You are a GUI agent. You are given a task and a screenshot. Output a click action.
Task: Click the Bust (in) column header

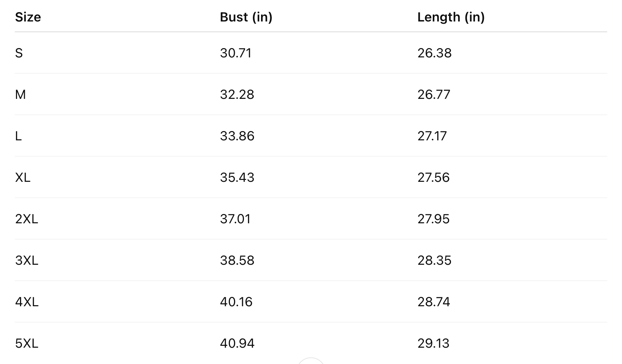click(x=246, y=17)
